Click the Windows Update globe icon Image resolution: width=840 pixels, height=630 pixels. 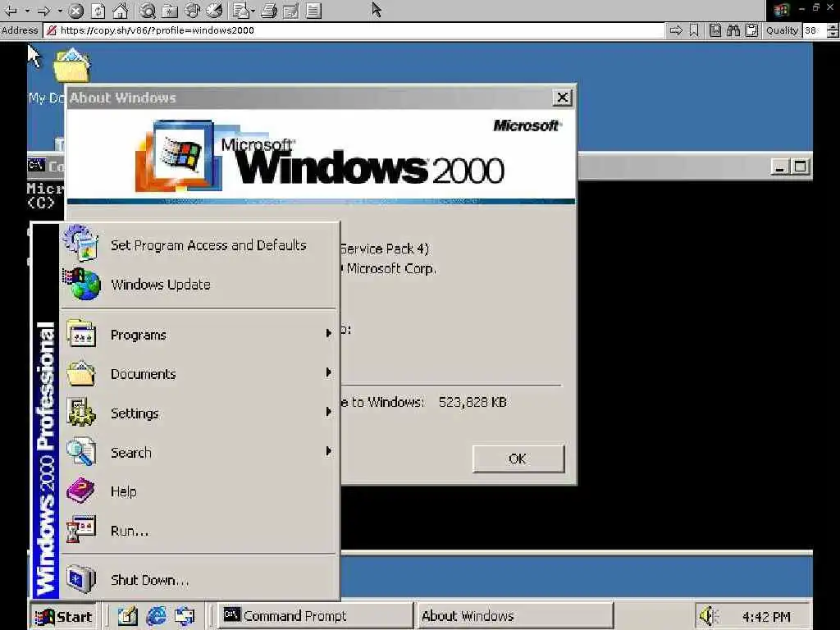tap(82, 284)
